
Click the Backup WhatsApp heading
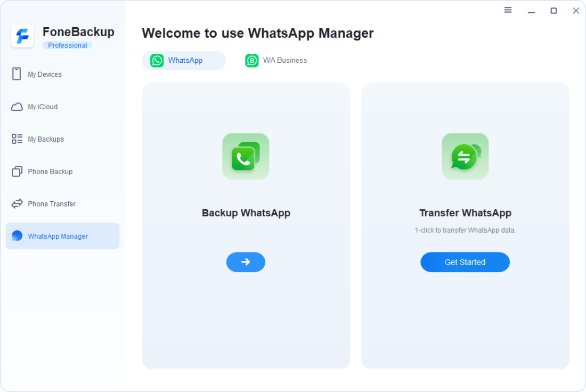pyautogui.click(x=246, y=213)
